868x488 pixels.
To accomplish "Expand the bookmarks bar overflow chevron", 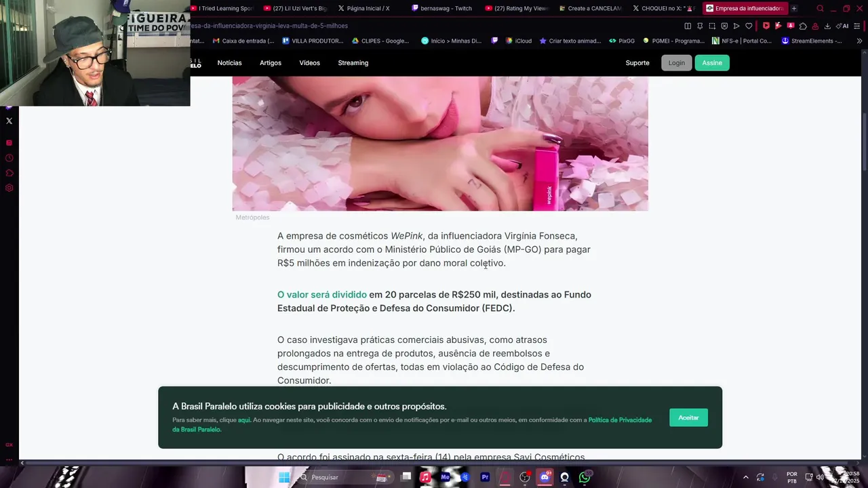I will click(860, 41).
